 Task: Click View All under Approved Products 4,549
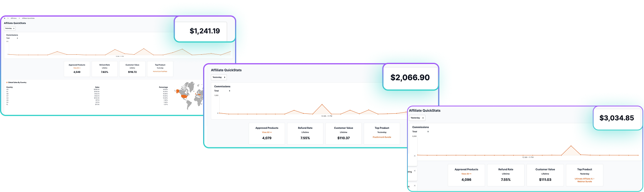click(x=77, y=68)
